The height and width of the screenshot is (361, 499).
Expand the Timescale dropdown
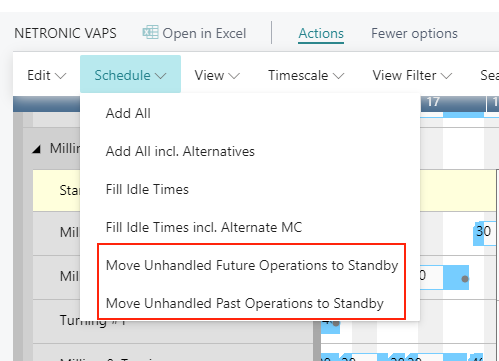pyautogui.click(x=306, y=75)
